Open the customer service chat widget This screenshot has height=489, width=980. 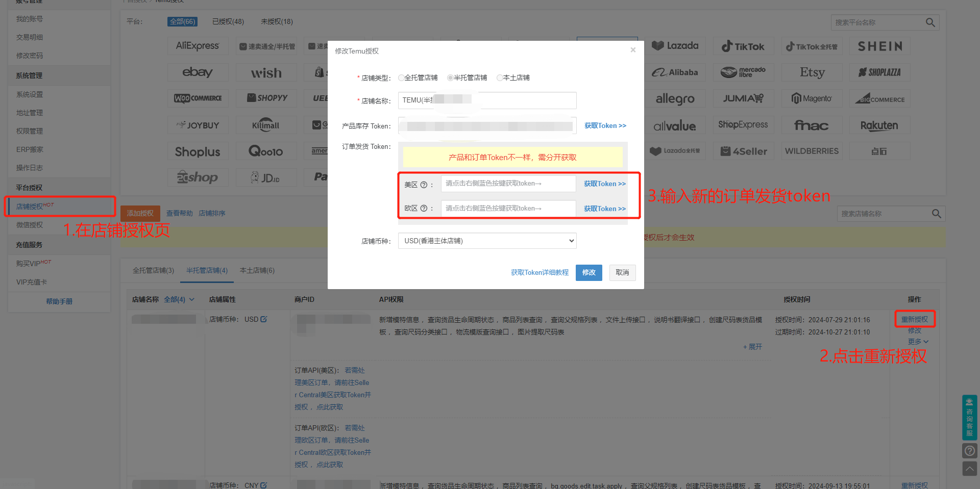(970, 417)
